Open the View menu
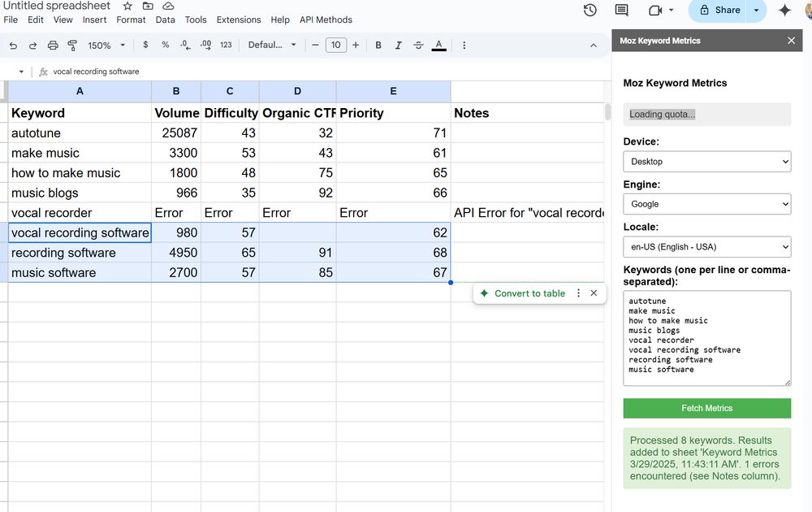Screen dimensions: 812x512 [x=63, y=20]
